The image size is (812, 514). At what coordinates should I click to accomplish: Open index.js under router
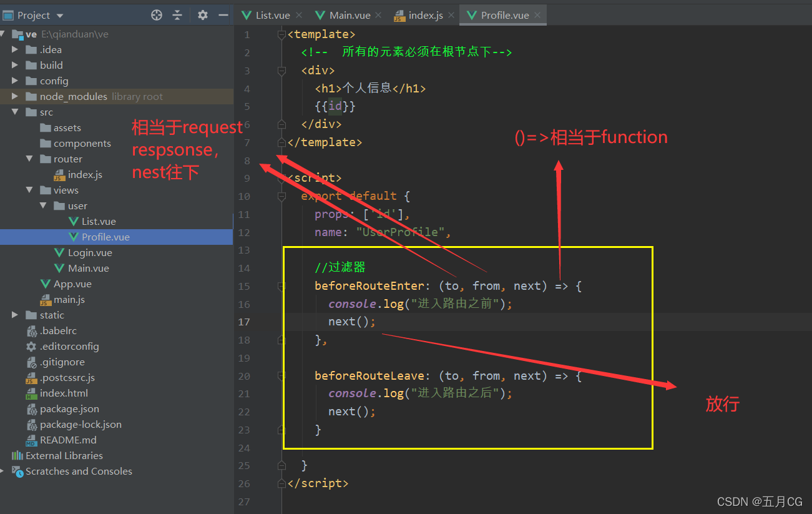pos(78,174)
